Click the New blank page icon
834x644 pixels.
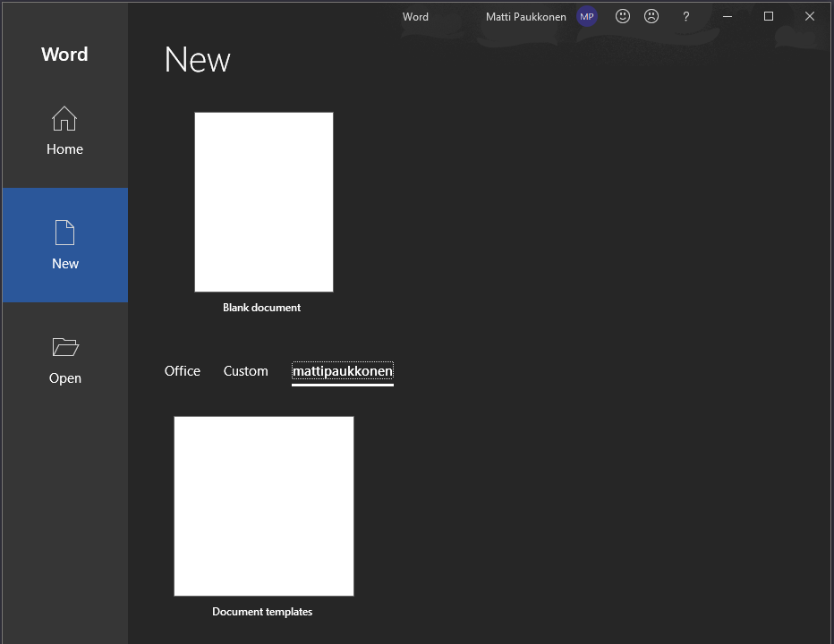click(x=64, y=233)
